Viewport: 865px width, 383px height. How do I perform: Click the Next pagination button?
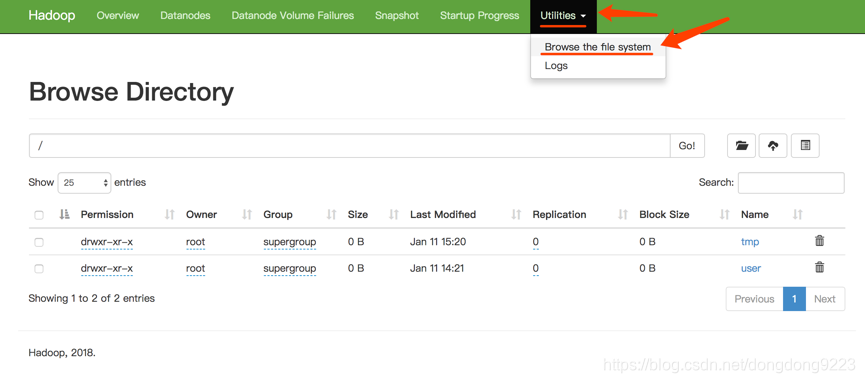coord(825,299)
